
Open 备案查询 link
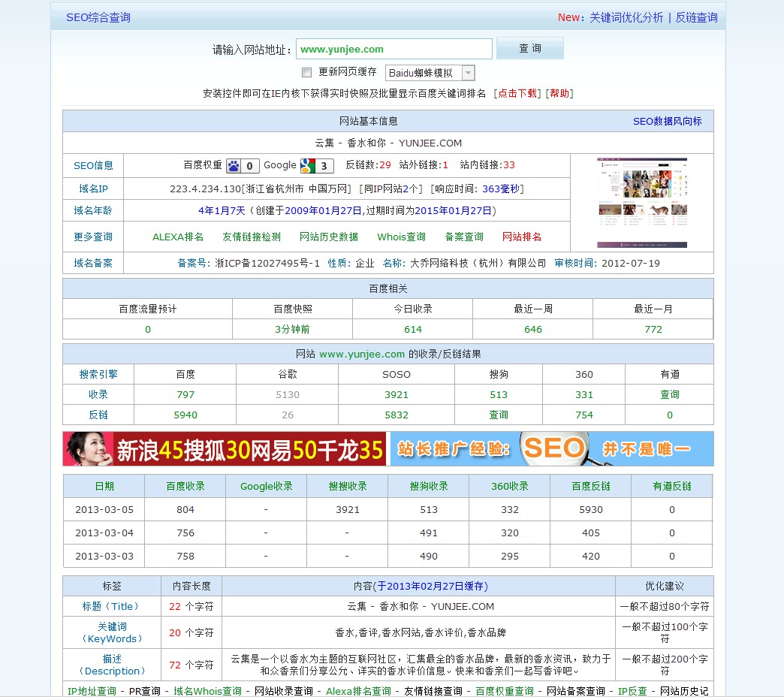(464, 237)
